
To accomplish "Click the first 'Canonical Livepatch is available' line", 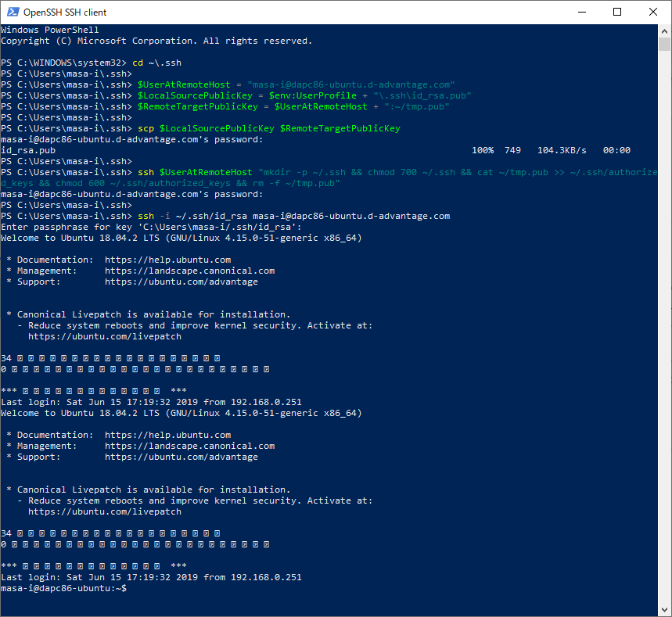I will click(x=149, y=315).
